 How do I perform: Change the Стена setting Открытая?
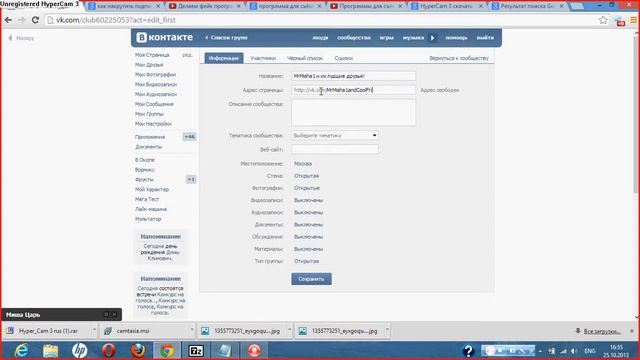click(307, 176)
